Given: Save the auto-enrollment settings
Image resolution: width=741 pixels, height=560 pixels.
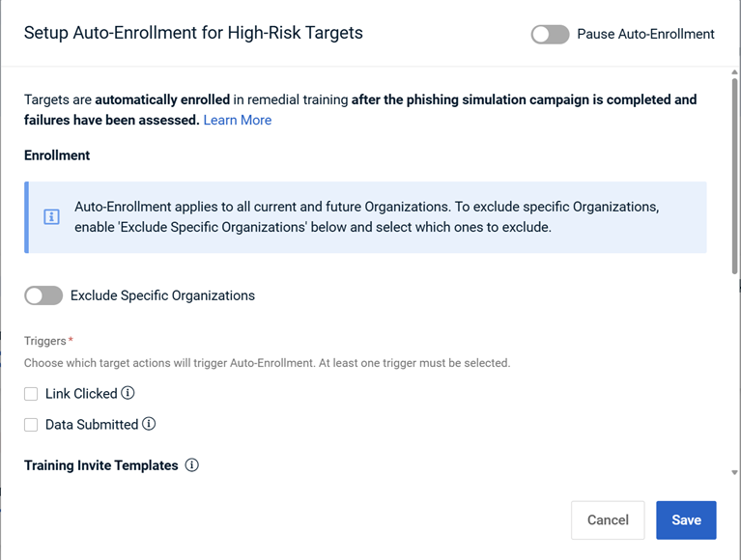Looking at the screenshot, I should (686, 519).
